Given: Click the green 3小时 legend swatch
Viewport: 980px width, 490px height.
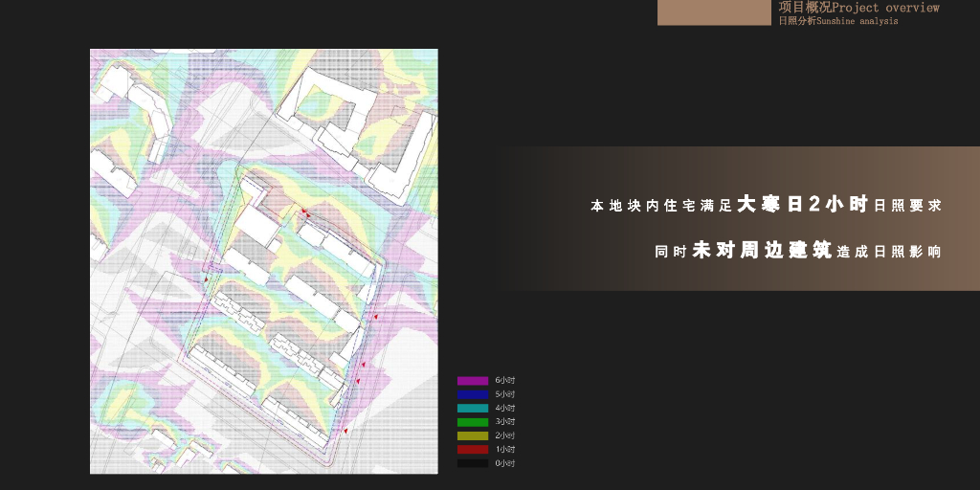Looking at the screenshot, I should point(473,422).
